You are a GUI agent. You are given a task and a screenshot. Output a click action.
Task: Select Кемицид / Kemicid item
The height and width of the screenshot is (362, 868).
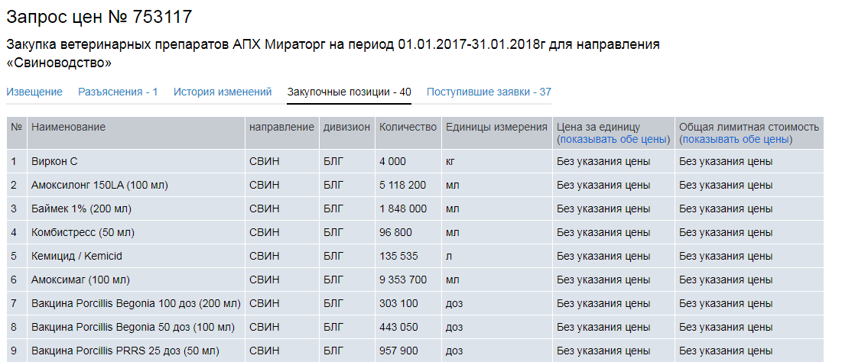(77, 257)
